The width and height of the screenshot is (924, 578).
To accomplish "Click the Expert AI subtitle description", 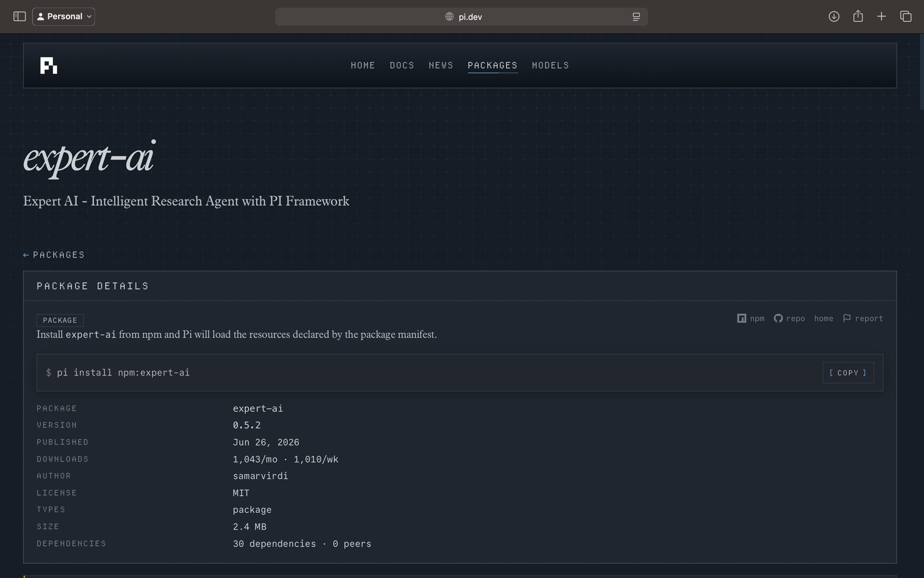I will coord(186,201).
